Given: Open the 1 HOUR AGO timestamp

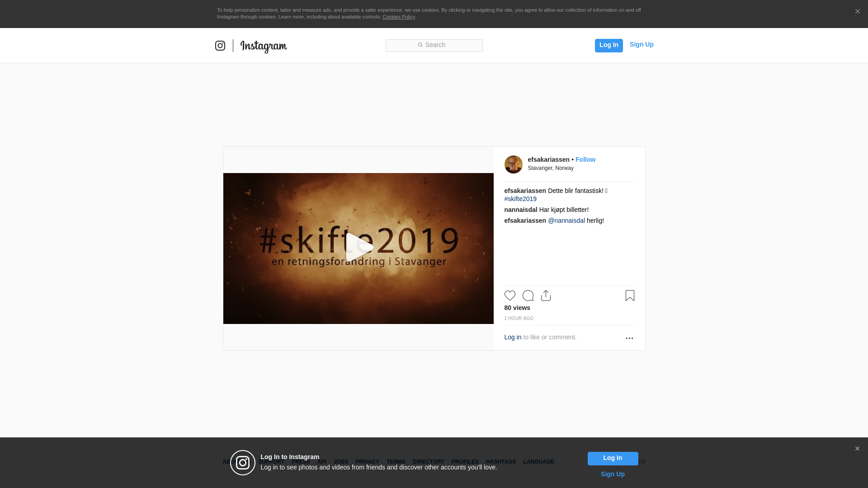Looking at the screenshot, I should (x=519, y=319).
